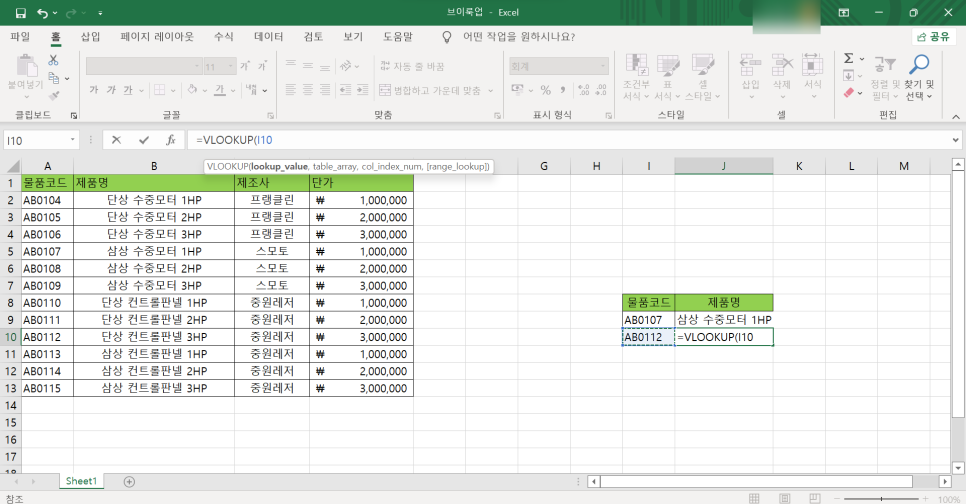
Task: Click the AutoSum sigma icon
Action: tap(849, 59)
